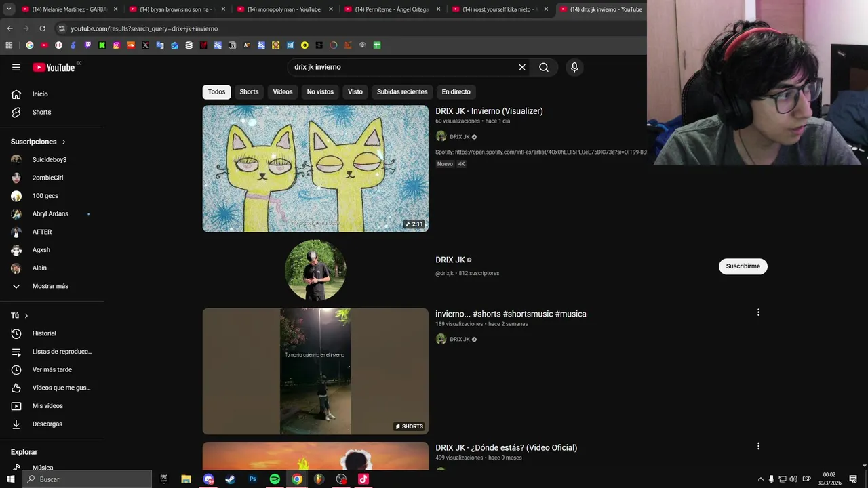Viewport: 868px width, 488px height.
Task: Play the Invierno Visualizer cats thumbnail
Action: 315,169
